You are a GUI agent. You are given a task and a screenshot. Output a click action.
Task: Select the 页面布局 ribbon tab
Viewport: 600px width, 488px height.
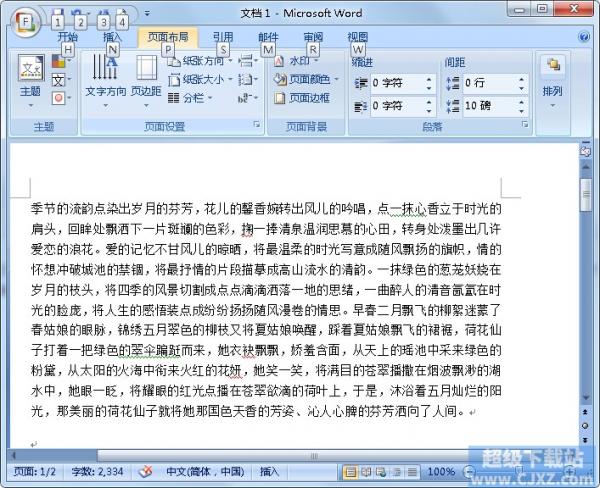168,37
